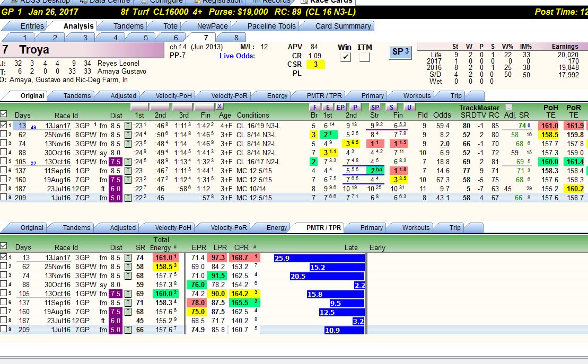This screenshot has width=588, height=364.
Task: Click T turf icon in upper 25Nov16 row
Action: [128, 135]
